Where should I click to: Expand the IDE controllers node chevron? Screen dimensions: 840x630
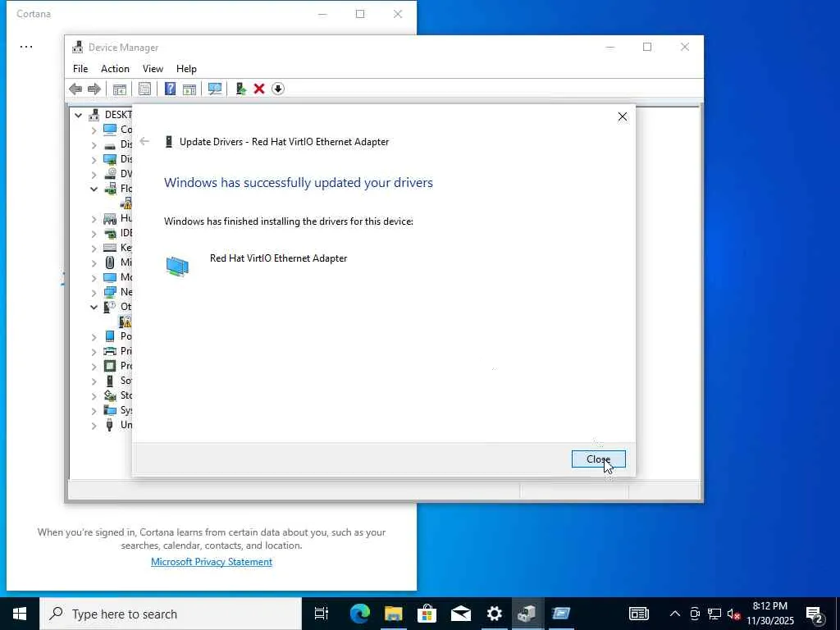pos(94,234)
